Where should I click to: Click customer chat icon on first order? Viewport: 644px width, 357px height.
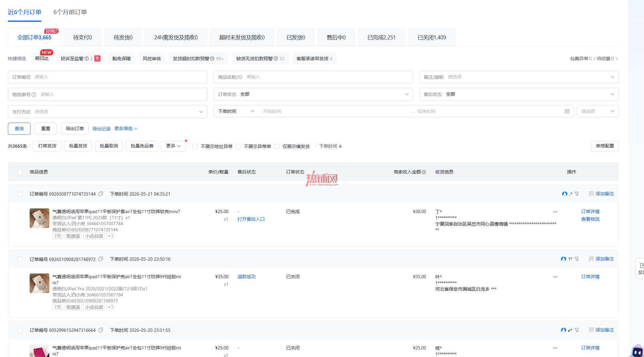pos(564,194)
